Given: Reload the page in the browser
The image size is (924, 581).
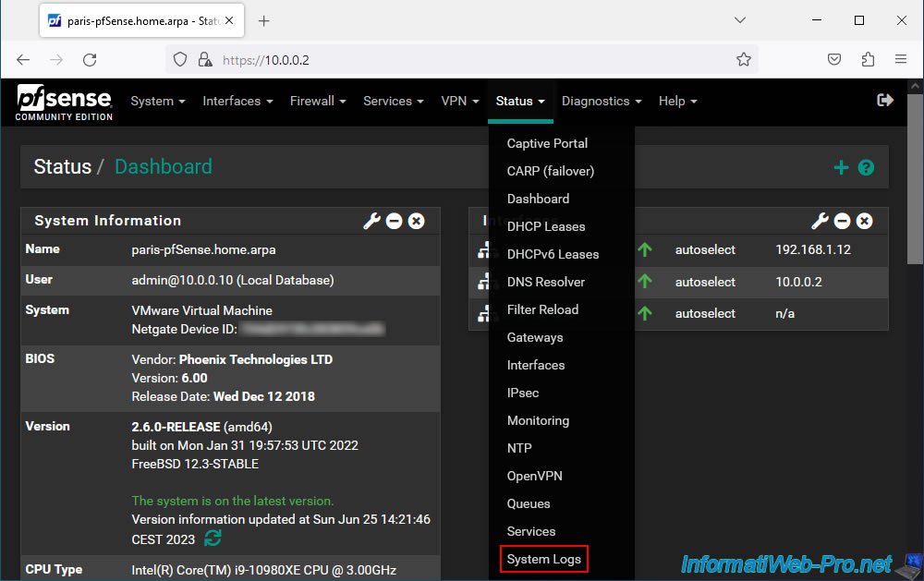Looking at the screenshot, I should (90, 59).
